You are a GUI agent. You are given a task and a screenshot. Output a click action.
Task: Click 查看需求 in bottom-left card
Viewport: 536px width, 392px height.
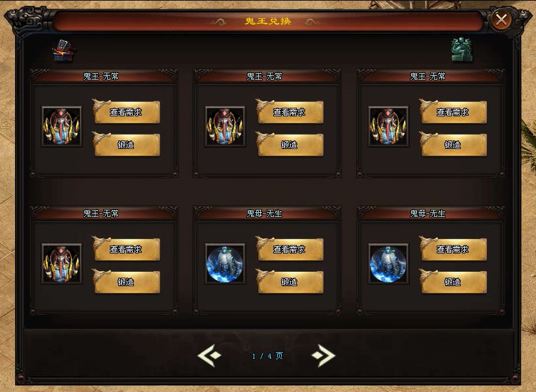click(126, 249)
